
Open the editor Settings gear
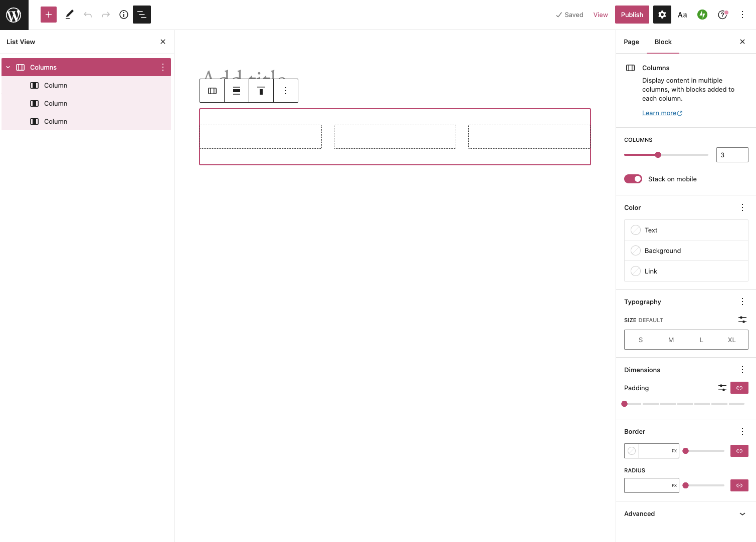coord(662,15)
